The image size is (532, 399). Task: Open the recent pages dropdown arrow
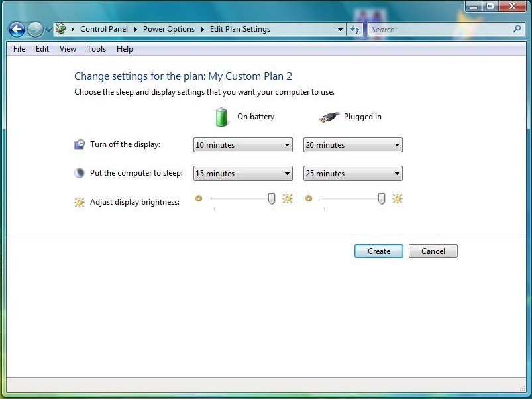point(48,30)
